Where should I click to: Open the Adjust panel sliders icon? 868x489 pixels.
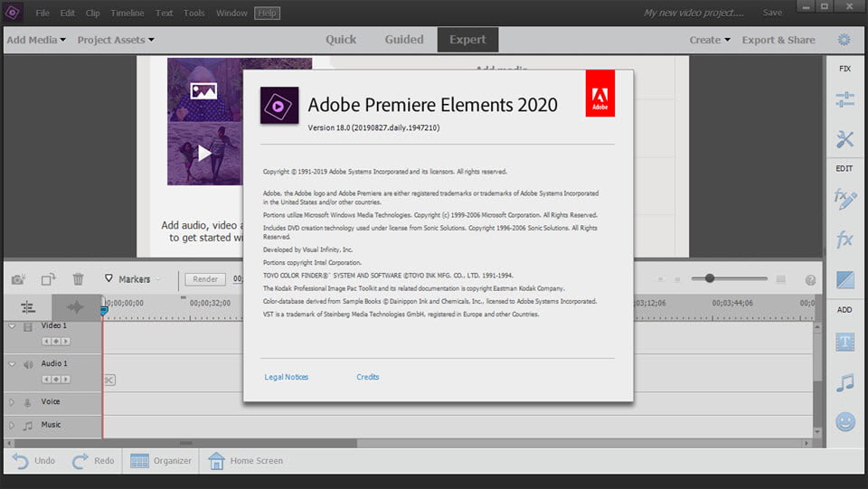click(x=844, y=99)
